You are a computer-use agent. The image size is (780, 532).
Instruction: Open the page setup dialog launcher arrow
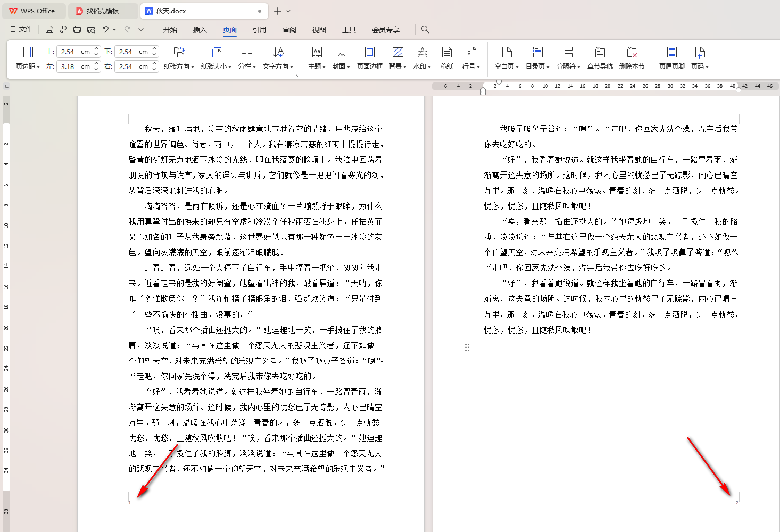point(297,76)
